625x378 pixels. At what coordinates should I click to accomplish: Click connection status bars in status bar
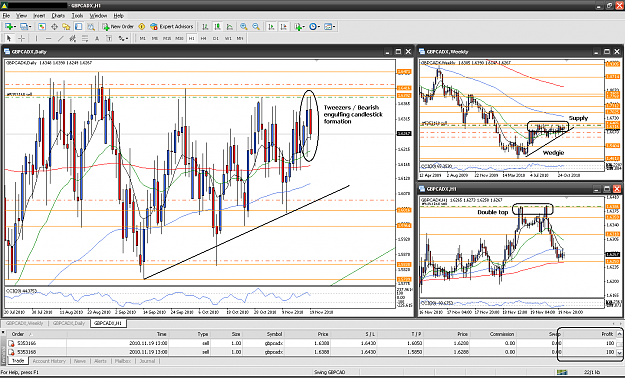click(x=563, y=372)
